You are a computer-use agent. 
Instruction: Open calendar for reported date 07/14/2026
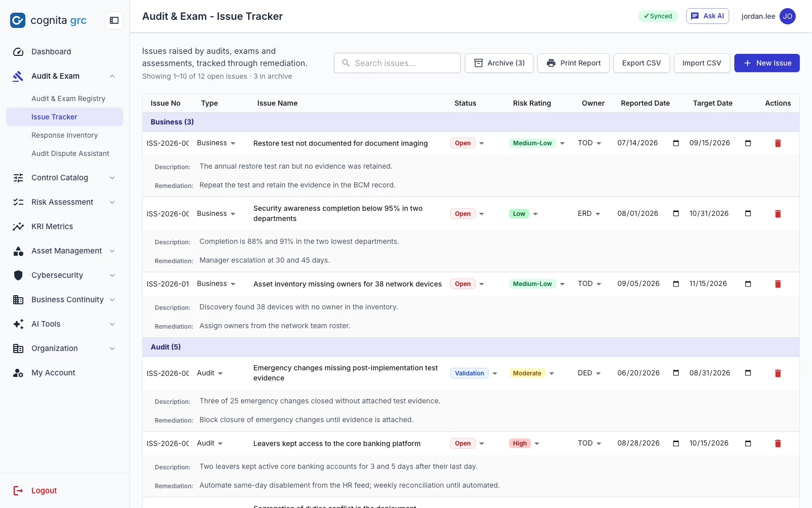675,143
